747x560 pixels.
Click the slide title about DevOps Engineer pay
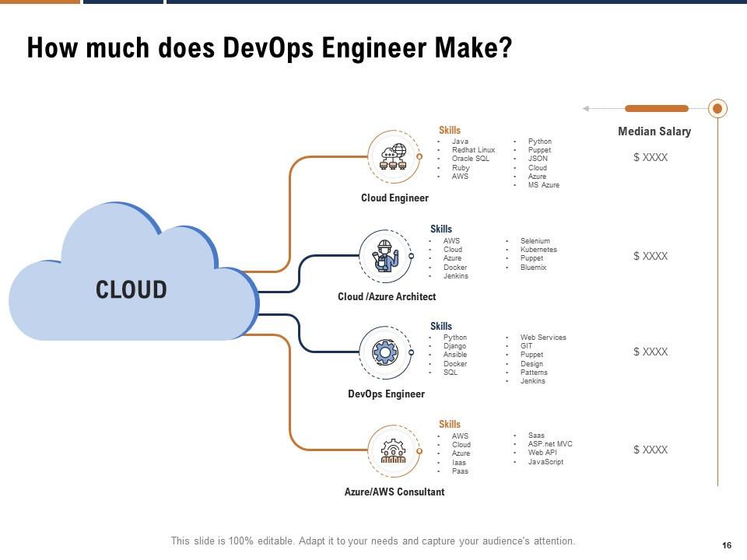268,47
